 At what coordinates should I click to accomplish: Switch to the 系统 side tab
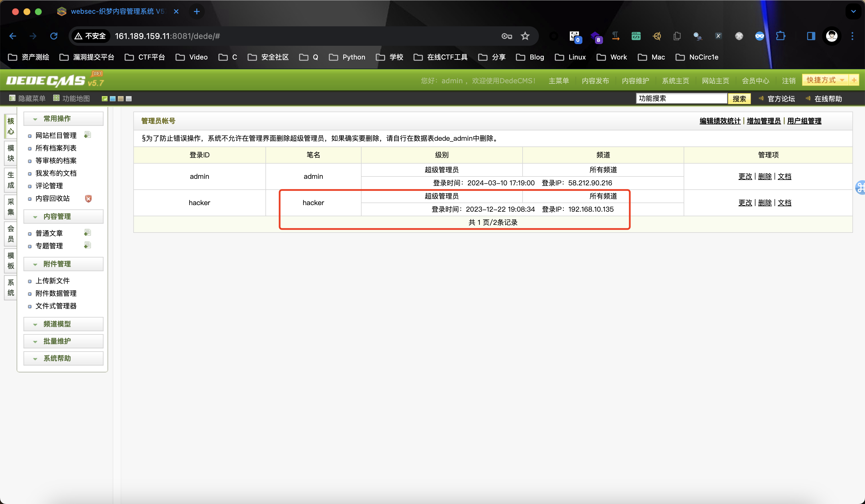coord(11,288)
